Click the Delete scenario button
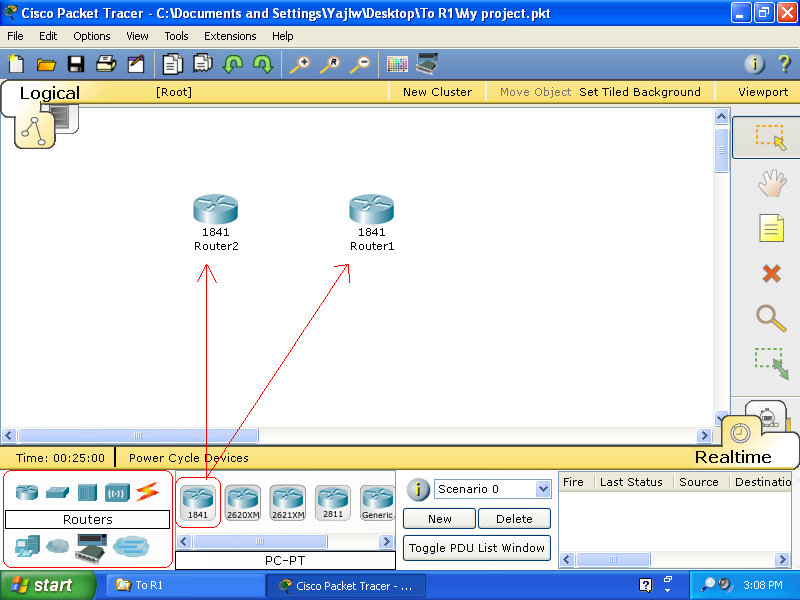 514,519
